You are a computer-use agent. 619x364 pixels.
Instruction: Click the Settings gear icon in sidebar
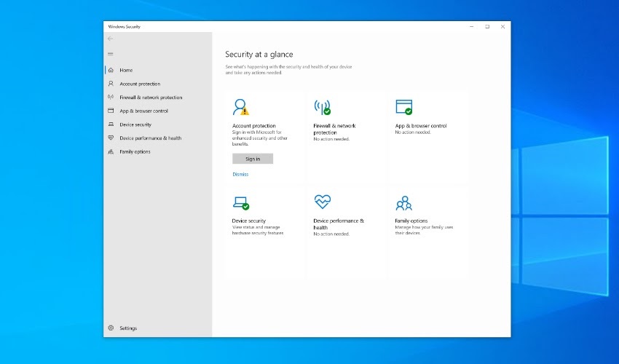pyautogui.click(x=111, y=328)
